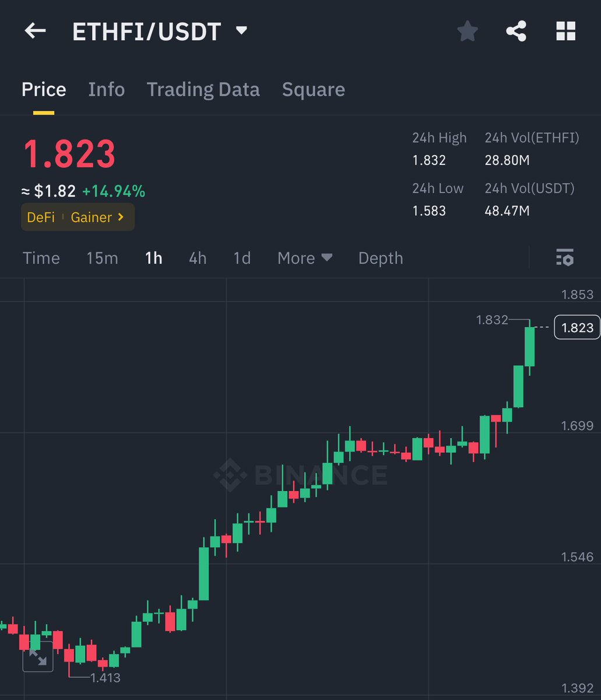Switch chart to 15m timeframe
Image resolution: width=601 pixels, height=700 pixels.
pyautogui.click(x=102, y=258)
